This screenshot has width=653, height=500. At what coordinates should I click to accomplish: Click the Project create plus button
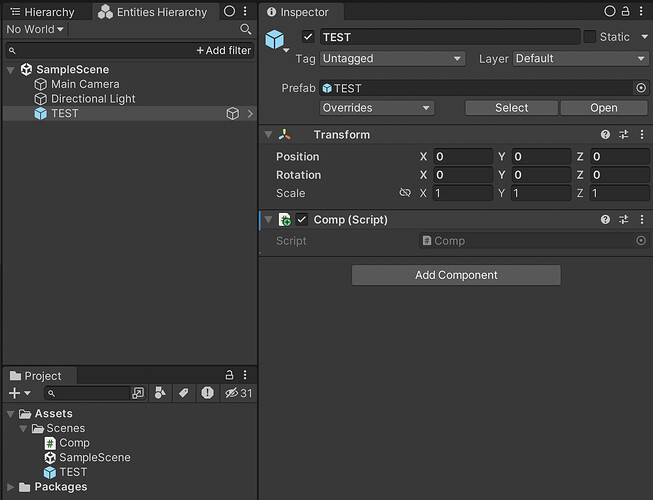pyautogui.click(x=19, y=393)
